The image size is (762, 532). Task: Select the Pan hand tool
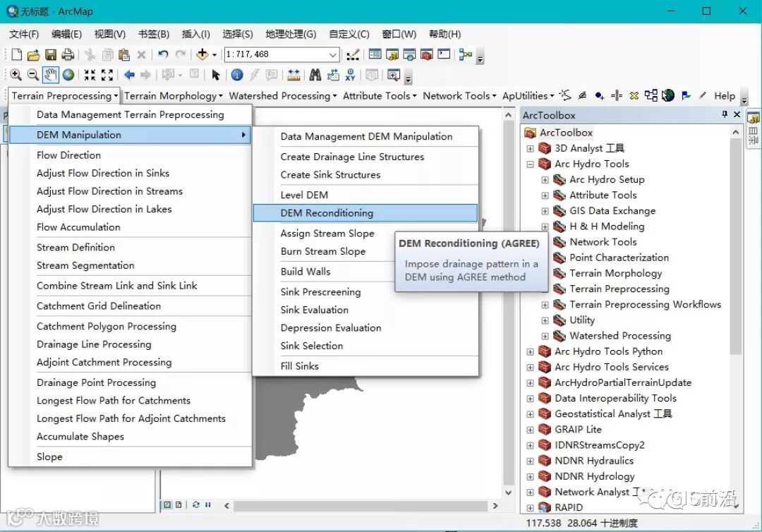(51, 75)
